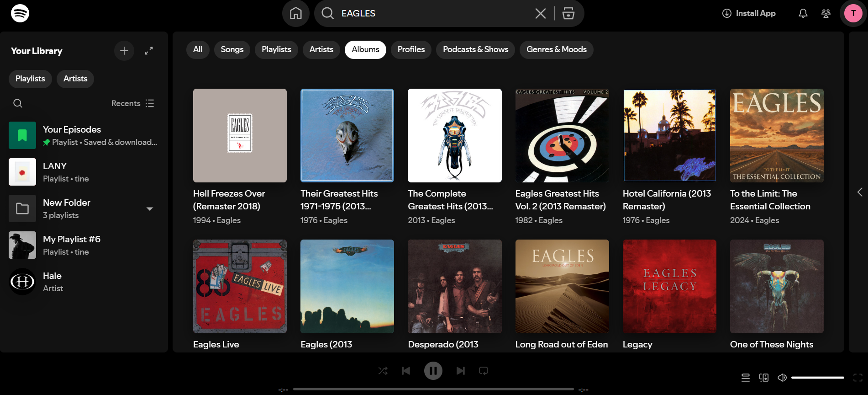
Task: Select the Artists search filter tab
Action: tap(321, 49)
